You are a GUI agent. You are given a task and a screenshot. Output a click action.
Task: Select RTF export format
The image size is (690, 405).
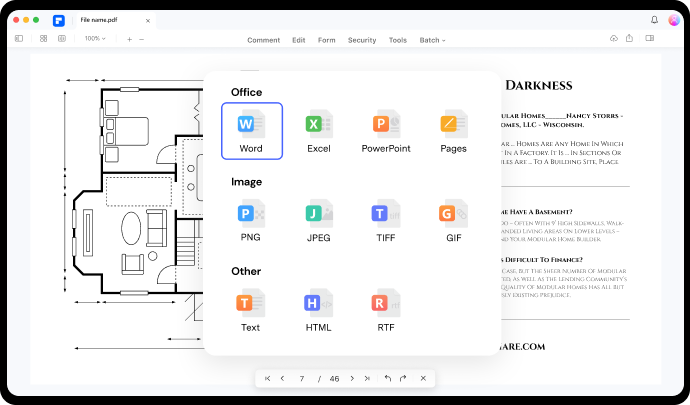386,310
